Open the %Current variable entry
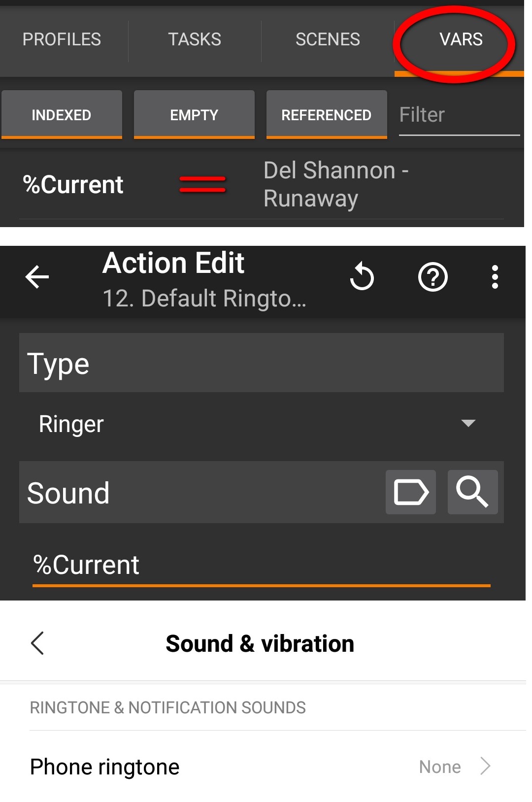The image size is (532, 802). point(73,185)
